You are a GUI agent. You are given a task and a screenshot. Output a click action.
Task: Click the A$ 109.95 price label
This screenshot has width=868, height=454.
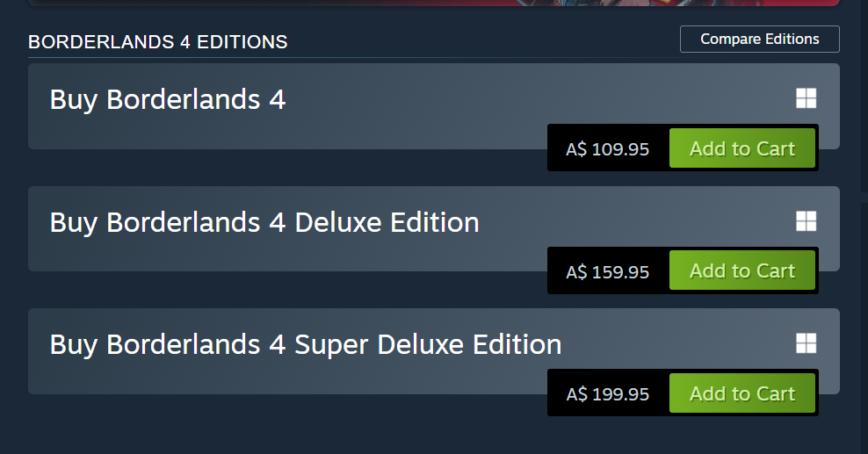608,149
